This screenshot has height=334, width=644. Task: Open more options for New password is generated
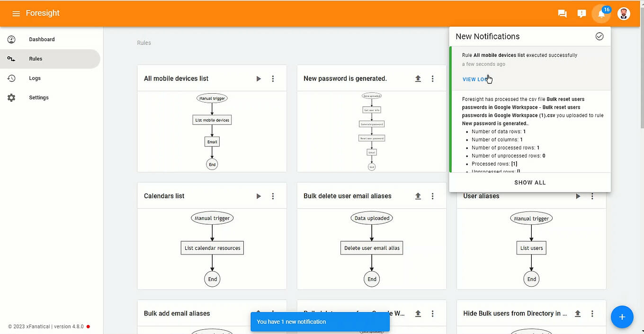point(432,79)
